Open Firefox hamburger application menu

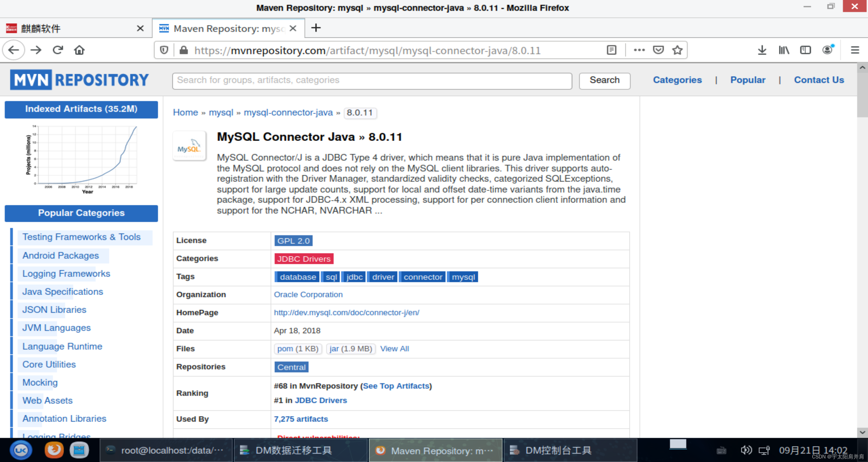click(855, 50)
